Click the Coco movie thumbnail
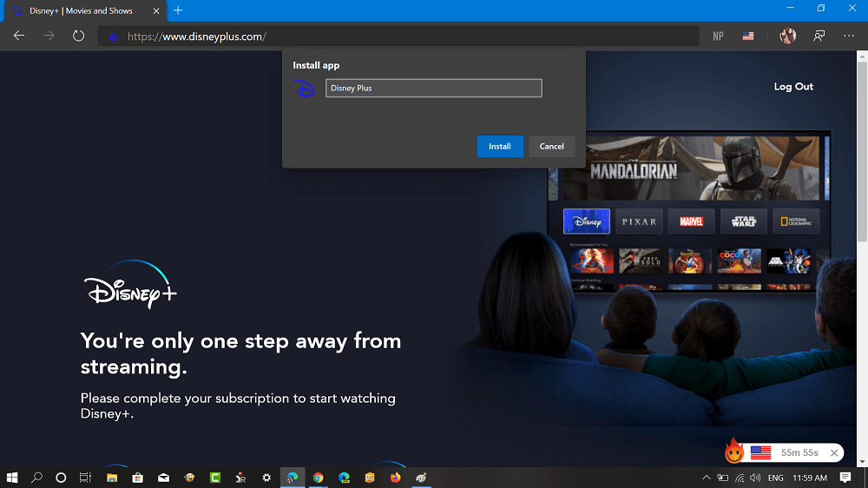Viewport: 868px width, 488px height. pyautogui.click(x=739, y=260)
